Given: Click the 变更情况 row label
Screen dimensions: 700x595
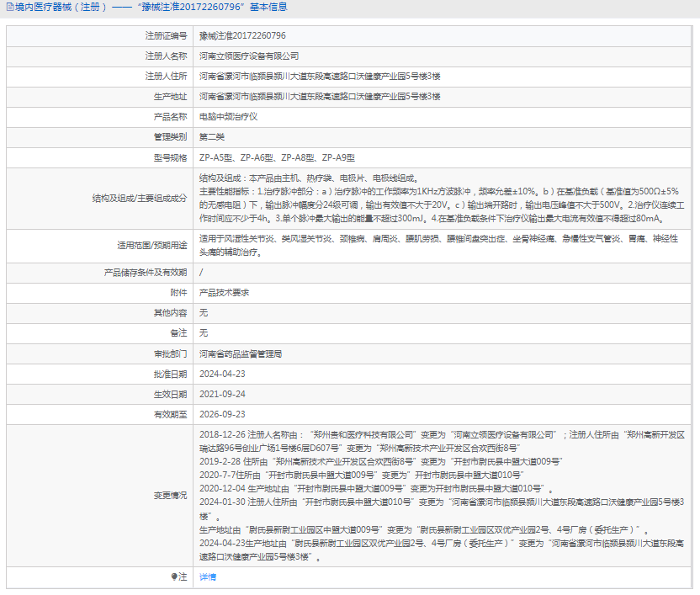Looking at the screenshot, I should tap(170, 496).
